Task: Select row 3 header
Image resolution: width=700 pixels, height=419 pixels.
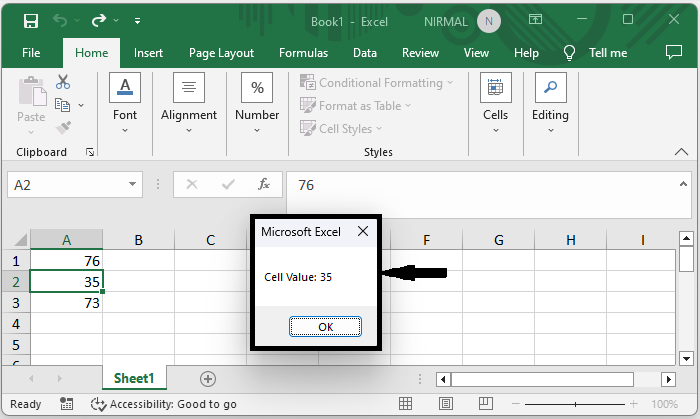Action: coord(16,303)
